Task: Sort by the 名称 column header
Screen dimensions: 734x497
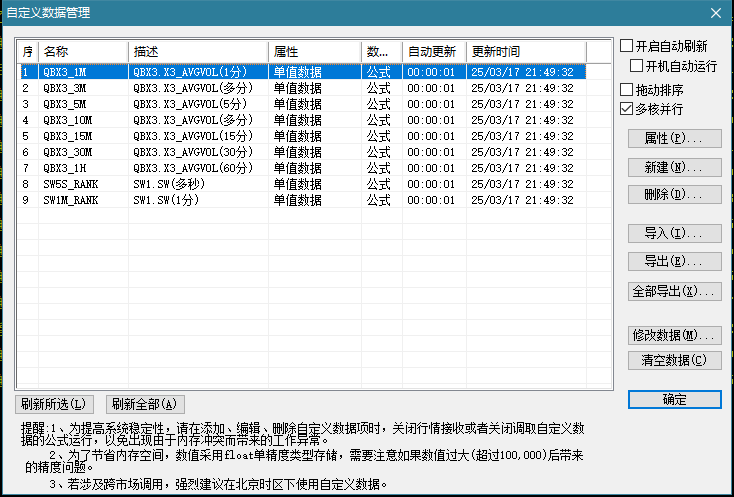Action: [83, 51]
